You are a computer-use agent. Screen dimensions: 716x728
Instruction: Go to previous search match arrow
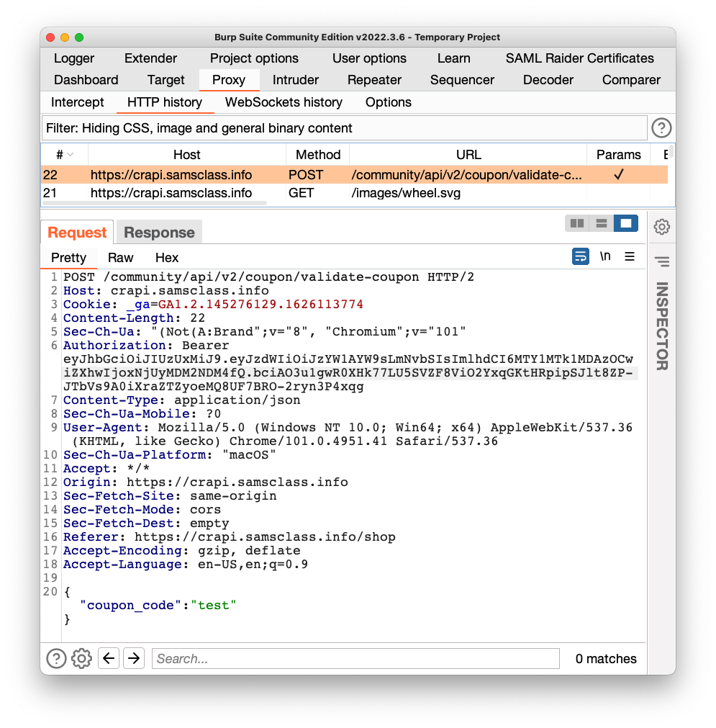click(x=109, y=658)
